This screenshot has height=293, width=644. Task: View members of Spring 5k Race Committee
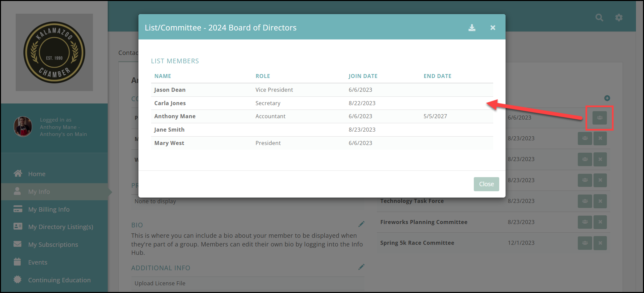click(x=585, y=243)
